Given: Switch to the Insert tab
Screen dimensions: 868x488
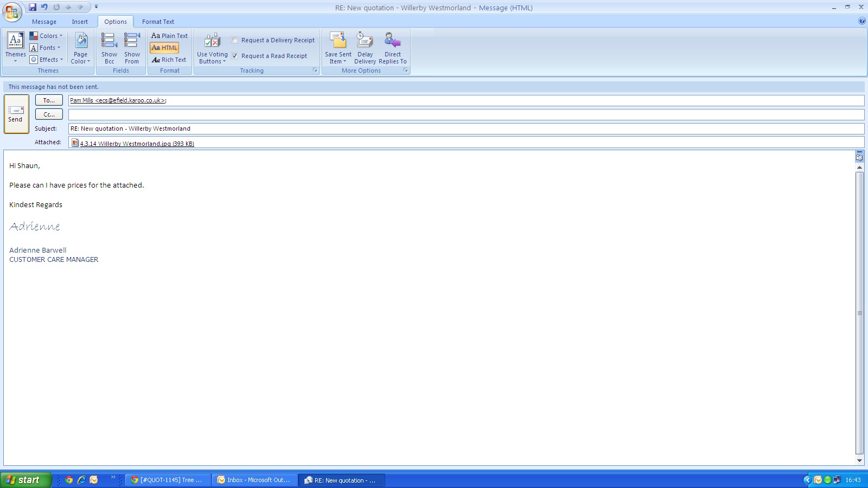Looking at the screenshot, I should click(x=80, y=22).
